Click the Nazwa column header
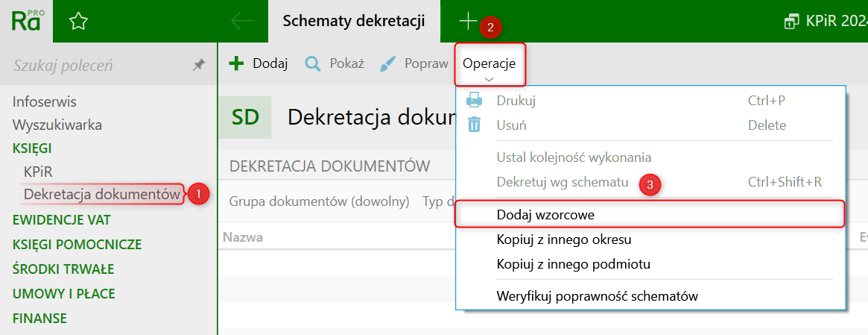The width and height of the screenshot is (868, 335). pos(242,237)
